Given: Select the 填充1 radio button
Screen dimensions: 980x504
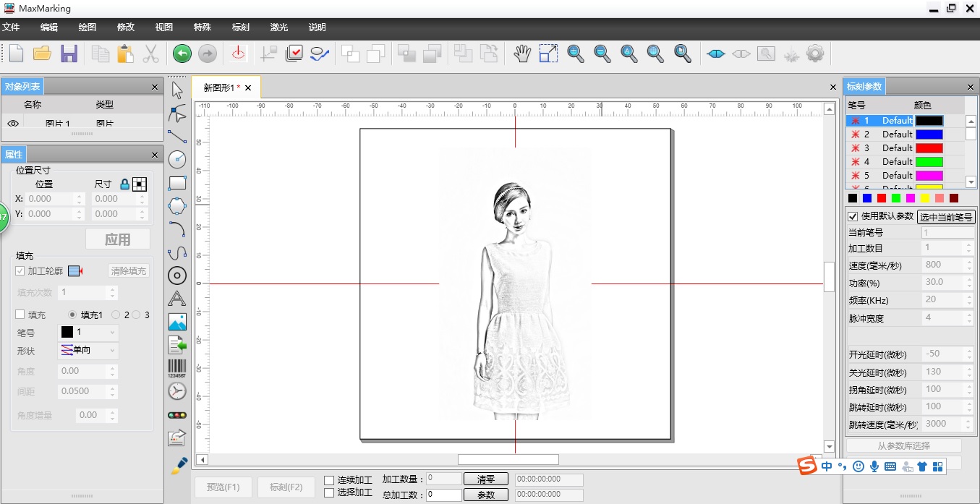Looking at the screenshot, I should [72, 315].
